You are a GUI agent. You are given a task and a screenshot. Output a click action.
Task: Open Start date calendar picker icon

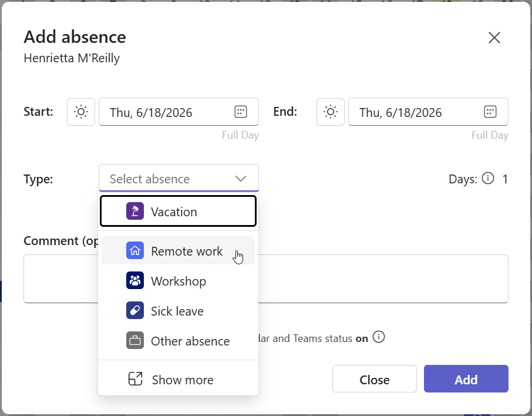click(x=241, y=112)
